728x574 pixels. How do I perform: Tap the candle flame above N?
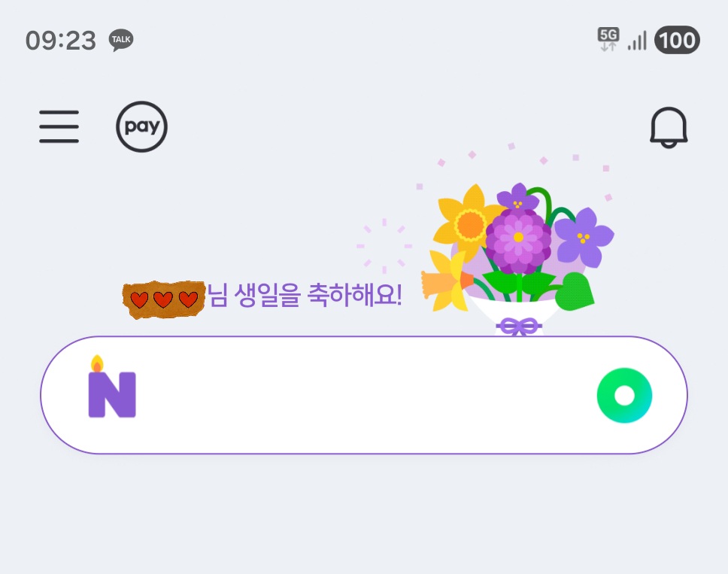click(x=97, y=363)
